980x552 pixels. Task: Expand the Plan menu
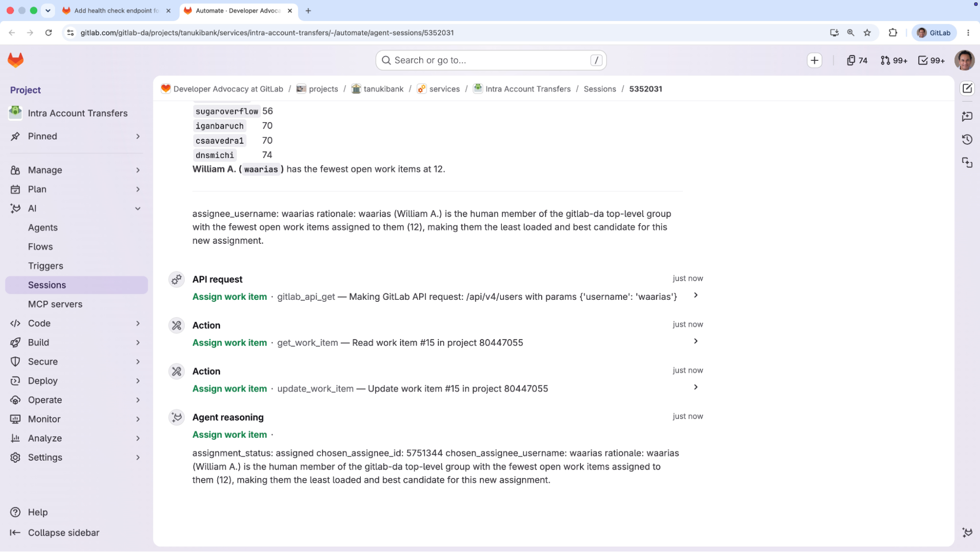click(x=76, y=189)
